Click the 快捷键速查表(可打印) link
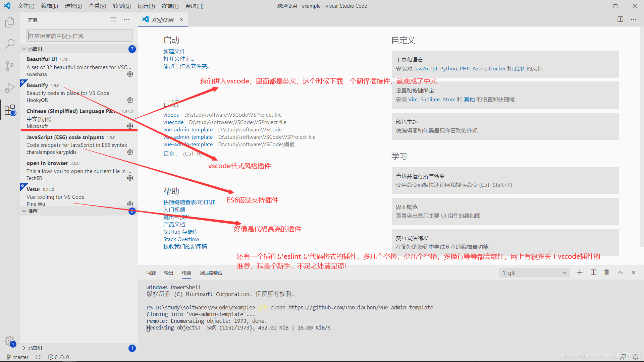This screenshot has width=644, height=362. (x=190, y=202)
